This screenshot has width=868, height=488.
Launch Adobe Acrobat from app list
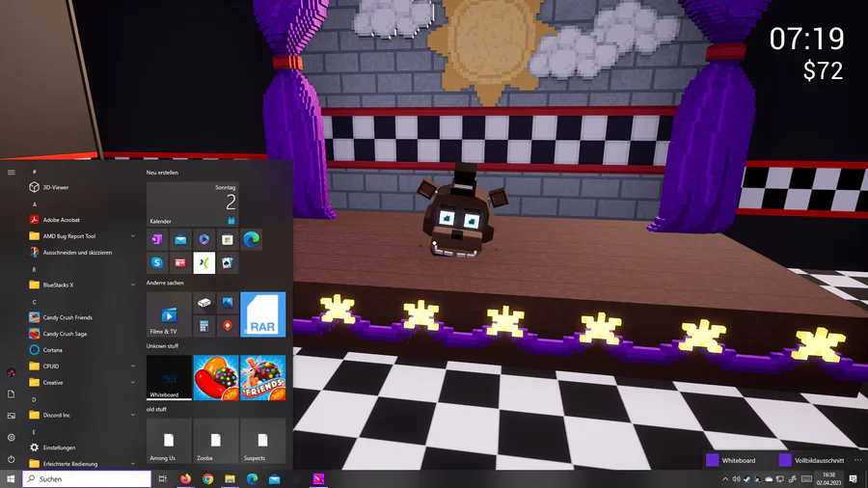pos(82,220)
